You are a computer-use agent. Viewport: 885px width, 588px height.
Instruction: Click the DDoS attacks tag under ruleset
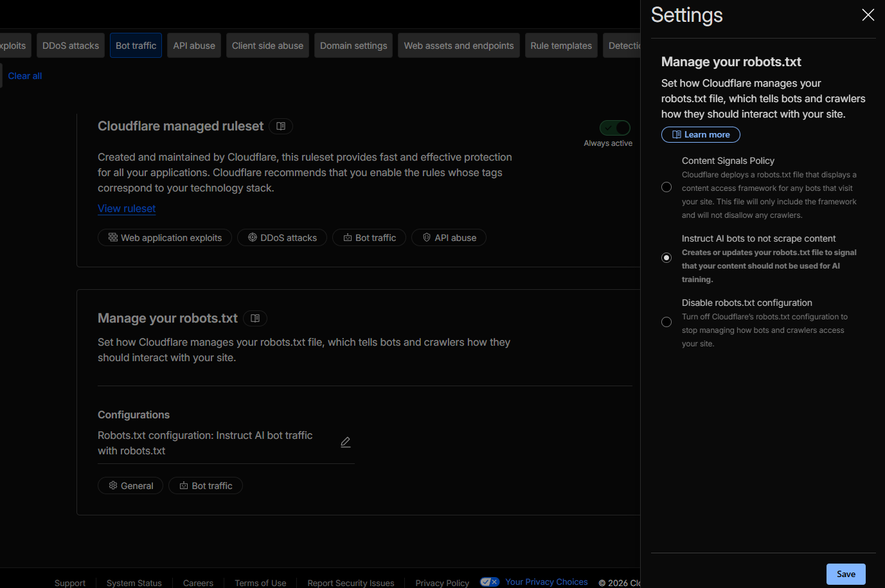pyautogui.click(x=282, y=238)
